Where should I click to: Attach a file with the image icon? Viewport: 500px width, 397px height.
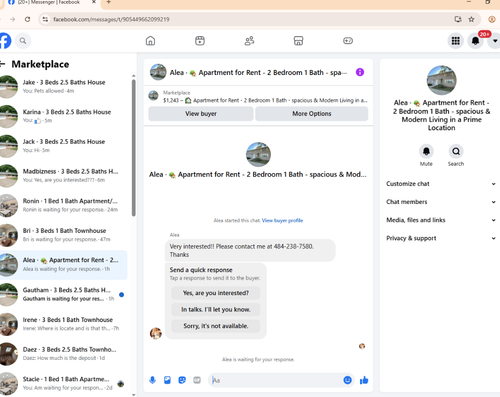(167, 380)
